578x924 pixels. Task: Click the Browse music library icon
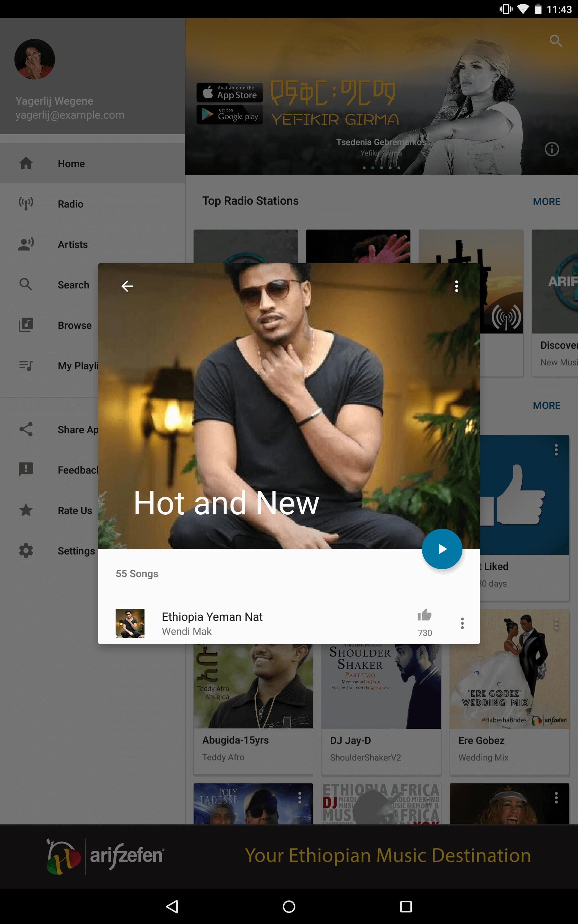[x=26, y=325]
